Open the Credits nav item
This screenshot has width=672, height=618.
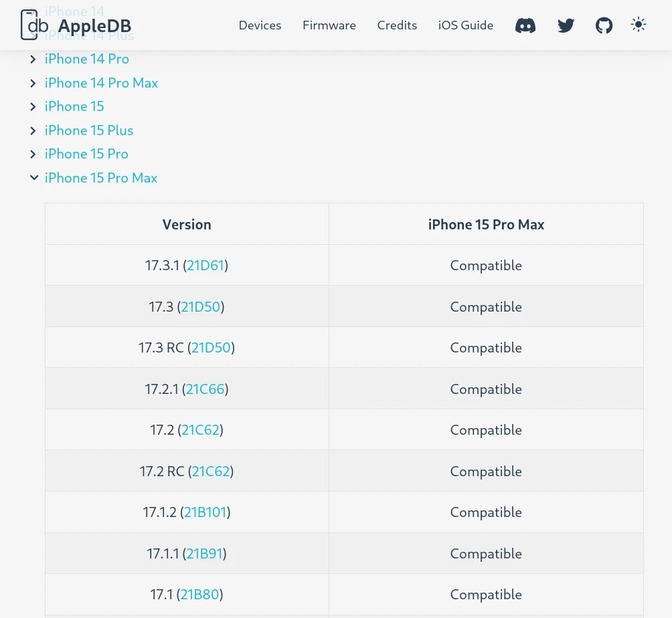[x=398, y=25]
